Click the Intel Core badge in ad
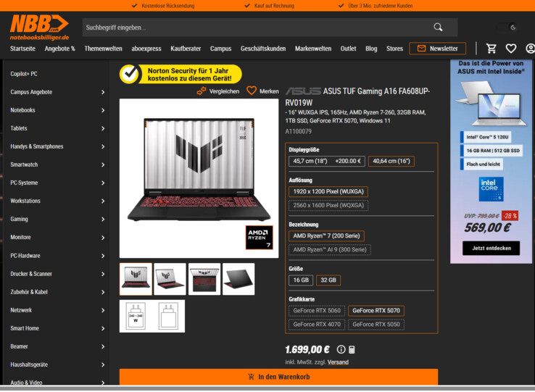The height and width of the screenshot is (392, 535). 491,189
